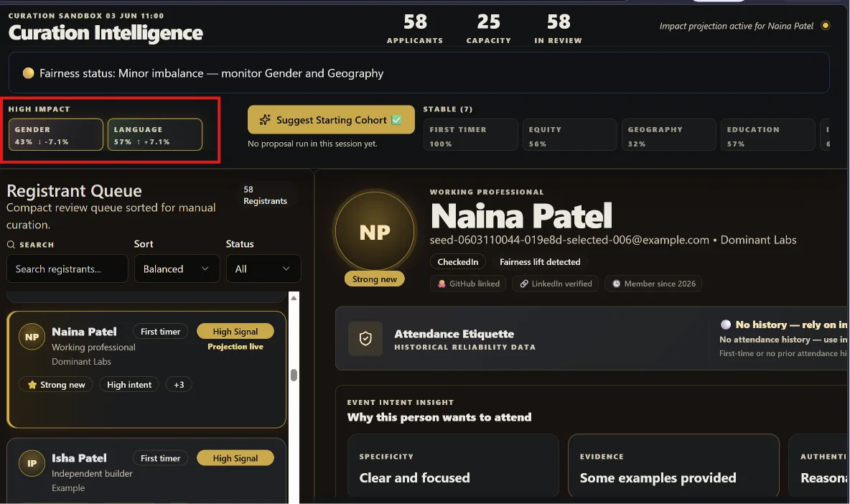Screen dimensions: 850x504
Task: Click the star icon on Strong new chip
Action: click(x=32, y=384)
